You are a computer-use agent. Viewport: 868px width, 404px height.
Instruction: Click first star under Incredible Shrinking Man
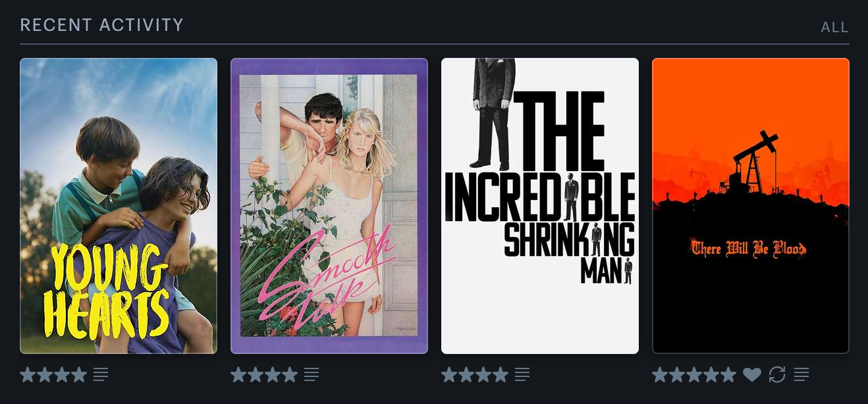coord(449,375)
